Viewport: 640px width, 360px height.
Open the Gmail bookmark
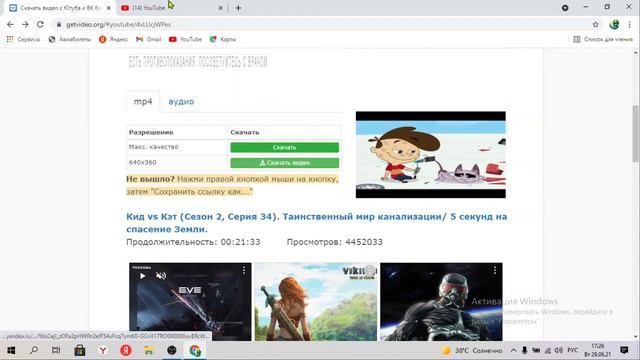tap(149, 39)
